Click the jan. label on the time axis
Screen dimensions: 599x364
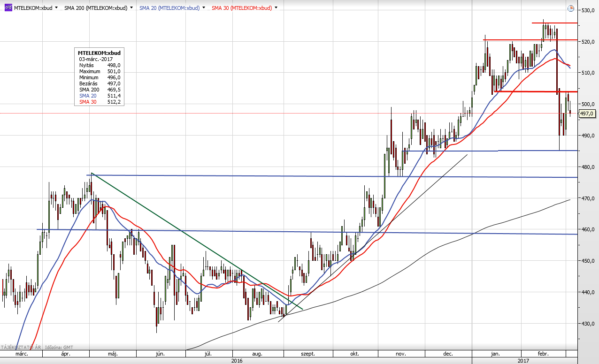pyautogui.click(x=496, y=354)
